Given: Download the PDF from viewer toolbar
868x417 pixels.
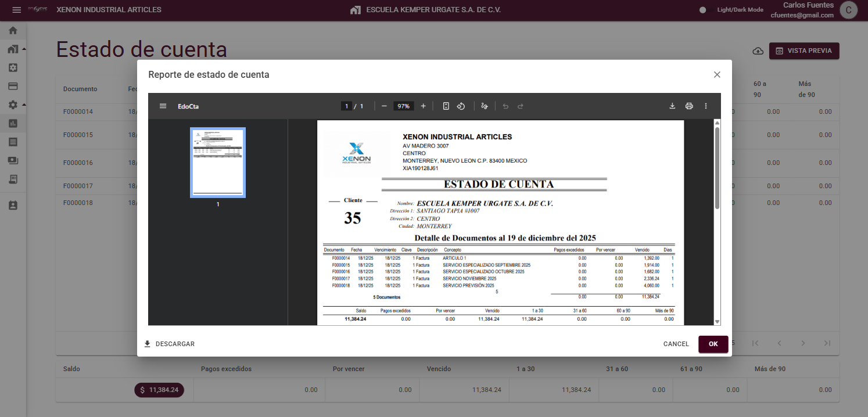Looking at the screenshot, I should pyautogui.click(x=672, y=106).
